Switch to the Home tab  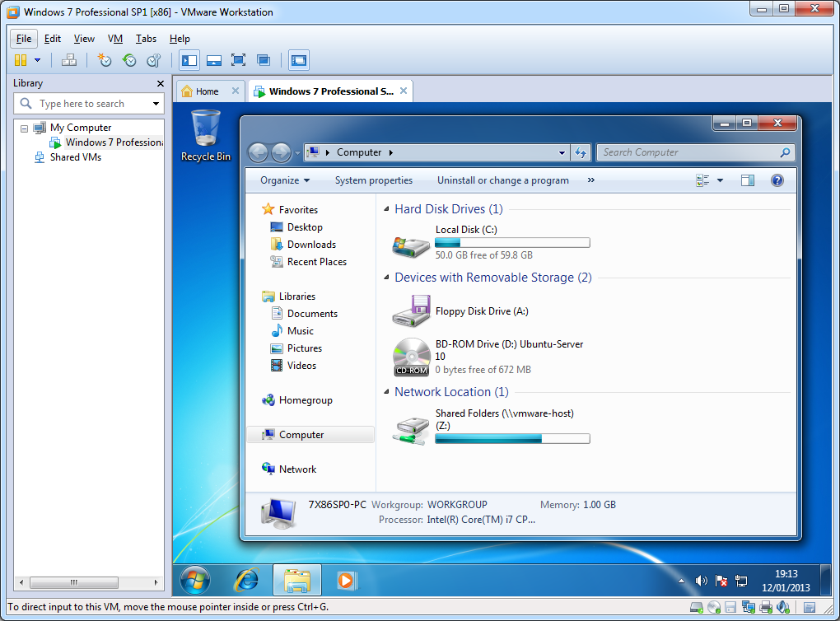click(207, 91)
